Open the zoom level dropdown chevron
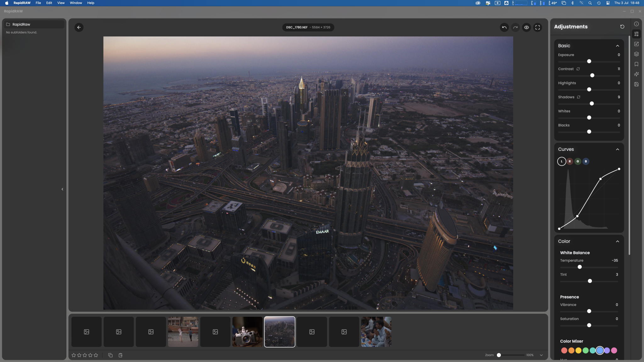This screenshot has width=644, height=362. [x=541, y=355]
